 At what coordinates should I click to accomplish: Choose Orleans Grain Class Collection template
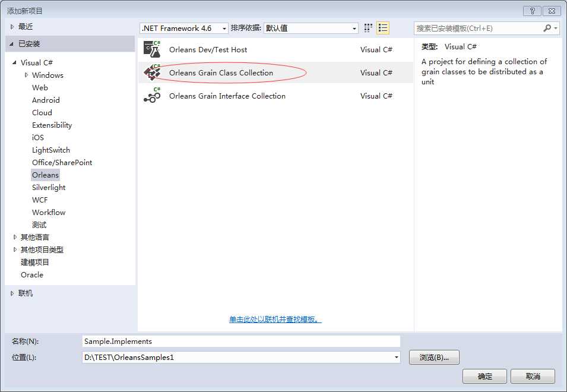[x=275, y=72]
